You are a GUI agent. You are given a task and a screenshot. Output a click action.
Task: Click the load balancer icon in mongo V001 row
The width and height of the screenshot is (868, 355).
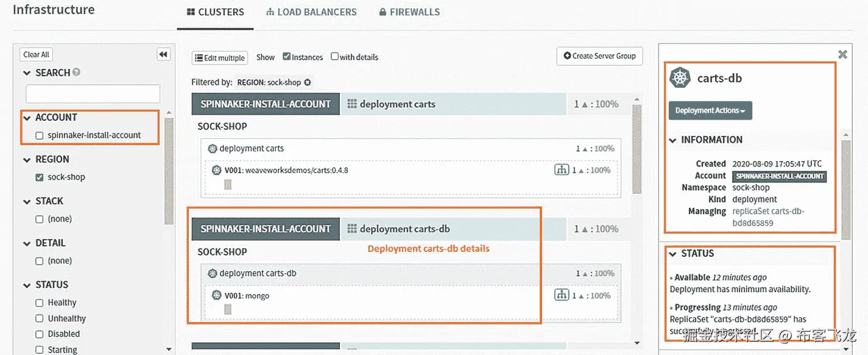click(562, 295)
